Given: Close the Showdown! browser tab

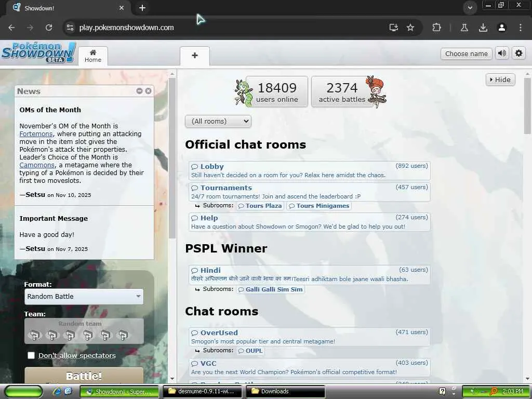Looking at the screenshot, I should (x=122, y=8).
